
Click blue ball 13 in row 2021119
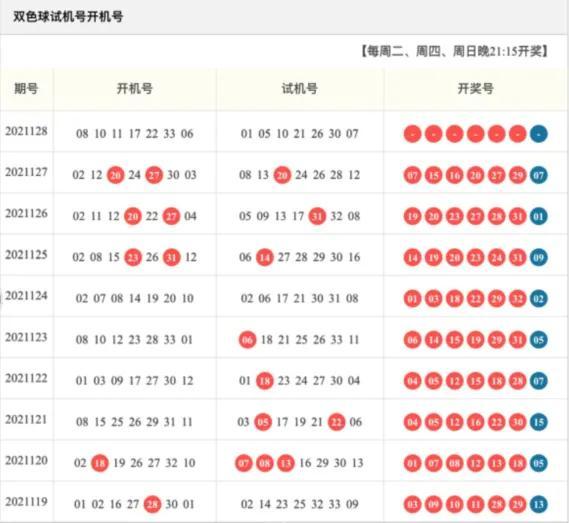point(539,504)
